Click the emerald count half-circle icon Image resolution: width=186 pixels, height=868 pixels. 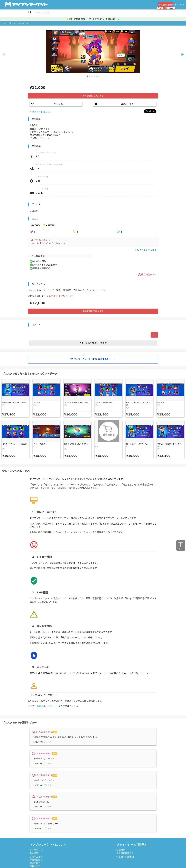pos(32,181)
